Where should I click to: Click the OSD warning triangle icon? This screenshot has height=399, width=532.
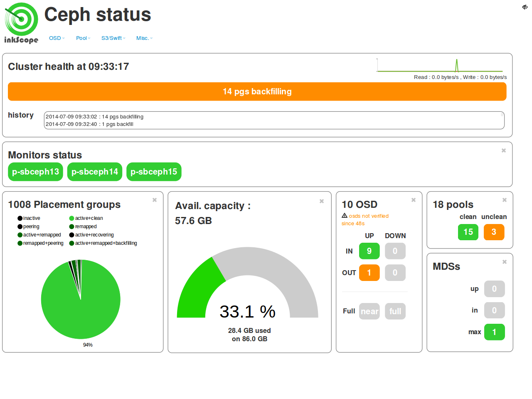pyautogui.click(x=345, y=216)
